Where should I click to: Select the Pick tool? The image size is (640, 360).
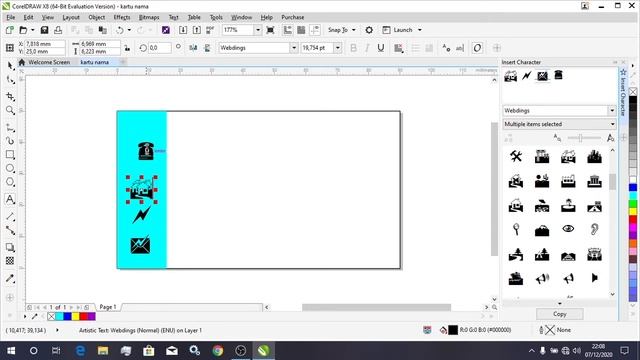click(x=10, y=66)
